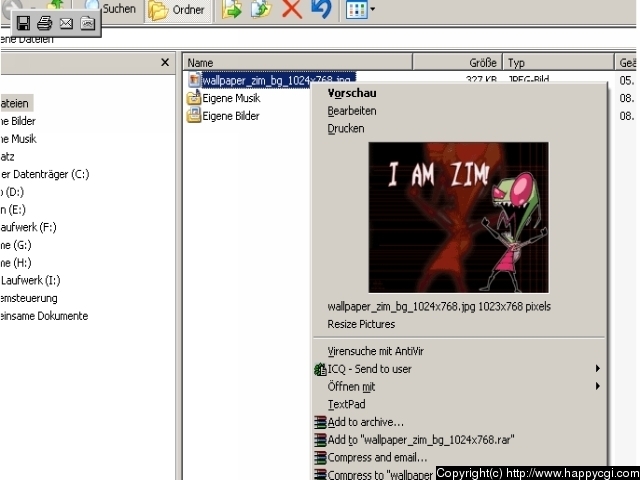Viewport: 640px width, 480px height.
Task: Click the WinRAR icon beside Add to archive
Action: coord(320,422)
